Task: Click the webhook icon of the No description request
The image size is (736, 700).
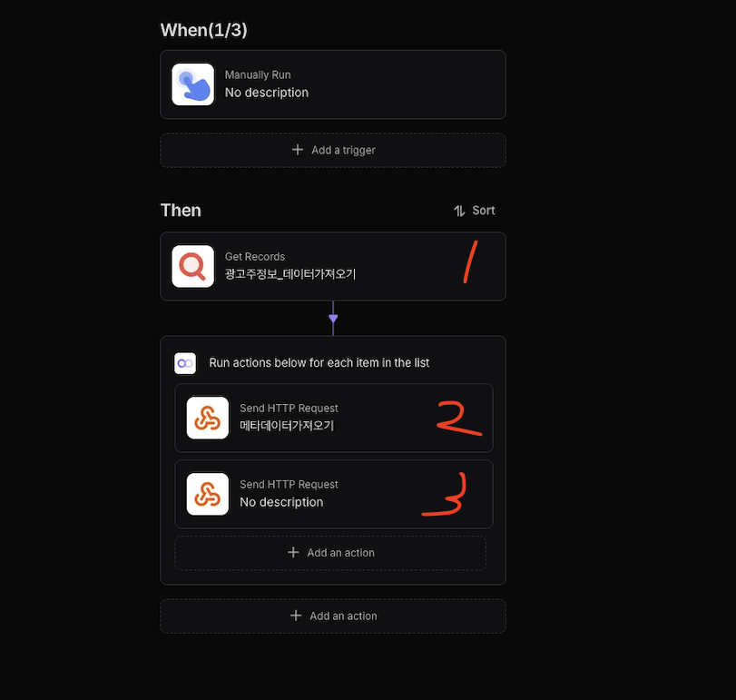Action: pos(208,494)
